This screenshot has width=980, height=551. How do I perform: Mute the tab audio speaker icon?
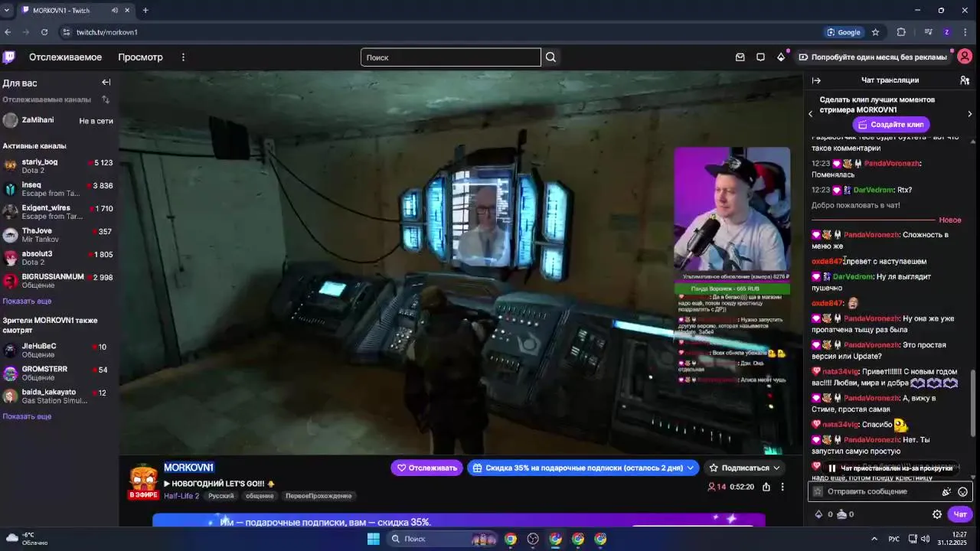[115, 11]
